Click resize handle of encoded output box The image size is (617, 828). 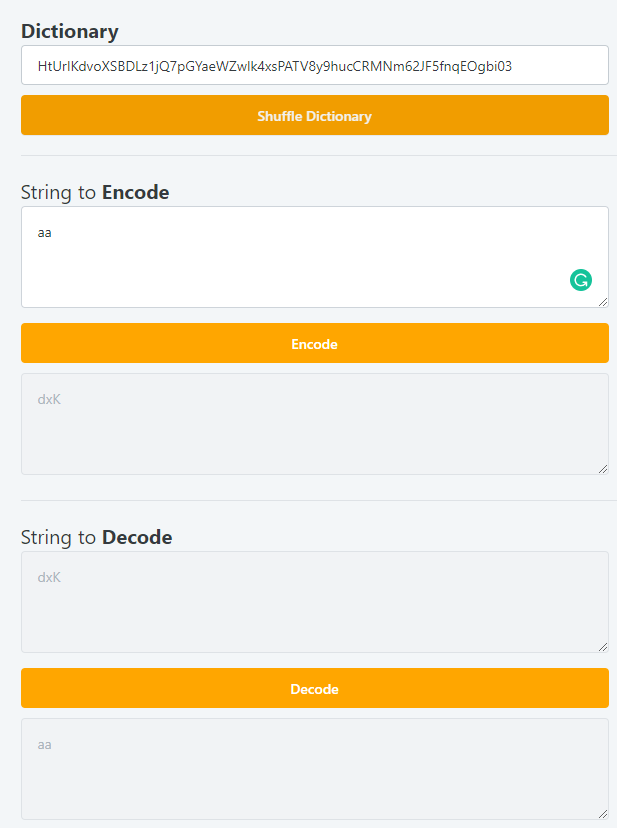click(603, 469)
